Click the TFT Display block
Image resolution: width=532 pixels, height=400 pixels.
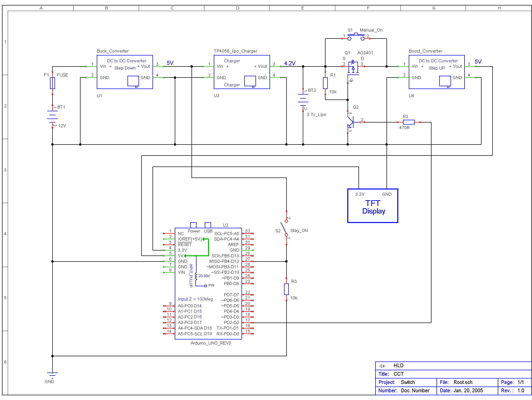tap(372, 205)
